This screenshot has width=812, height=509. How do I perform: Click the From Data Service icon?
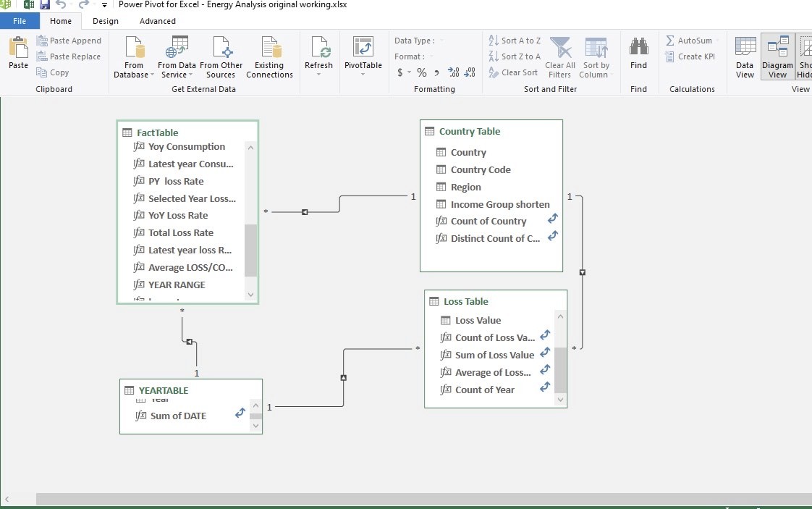click(x=177, y=49)
